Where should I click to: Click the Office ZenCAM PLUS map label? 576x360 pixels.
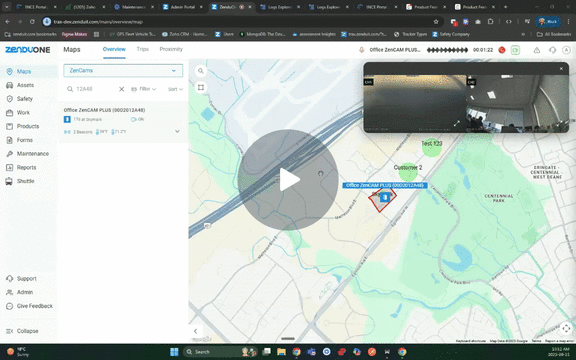click(385, 186)
